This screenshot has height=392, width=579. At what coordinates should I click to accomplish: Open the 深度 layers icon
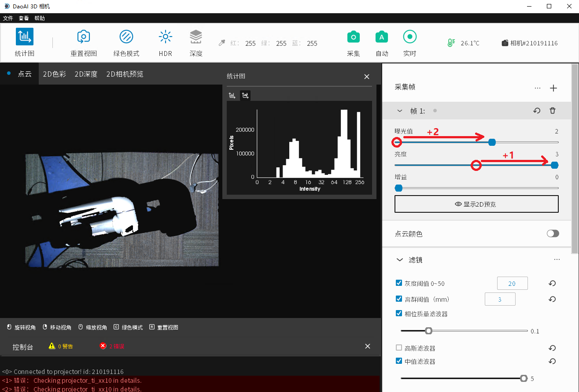click(x=196, y=37)
